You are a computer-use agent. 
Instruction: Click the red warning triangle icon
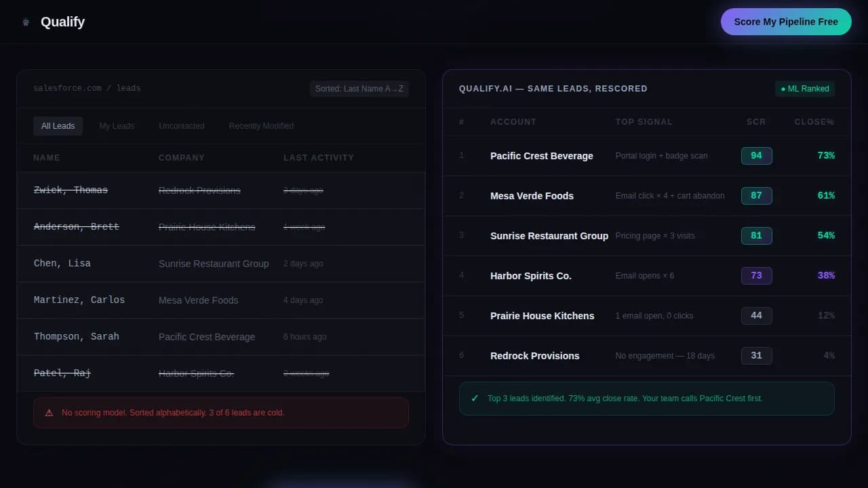point(49,413)
